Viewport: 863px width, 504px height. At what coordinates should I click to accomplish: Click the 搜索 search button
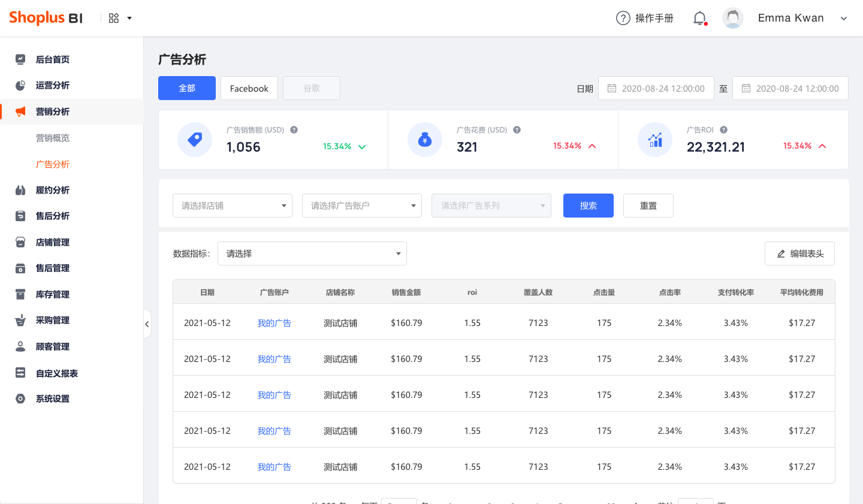point(588,206)
